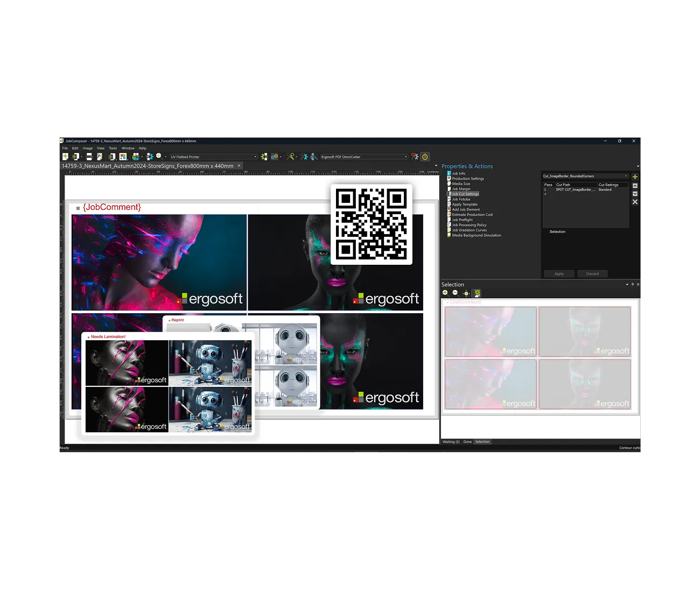The width and height of the screenshot is (700, 592).
Task: Click the green plus add cut pass icon
Action: pos(635,177)
